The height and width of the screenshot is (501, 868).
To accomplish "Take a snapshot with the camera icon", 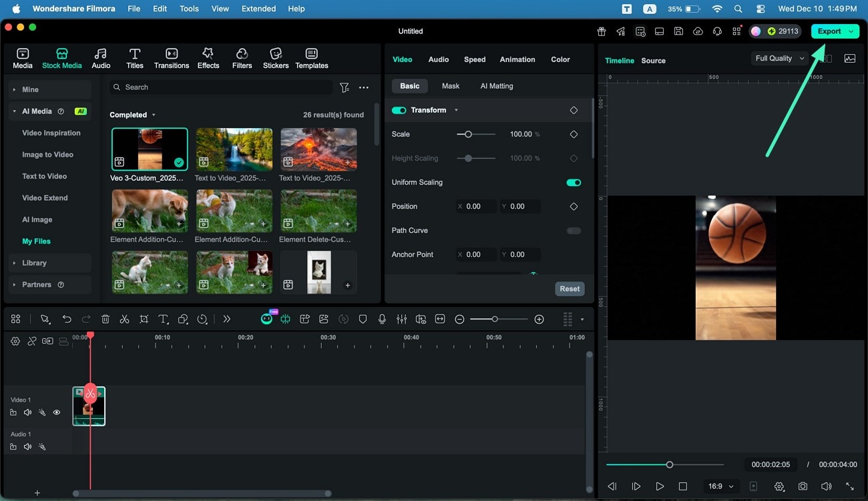I will [803, 486].
